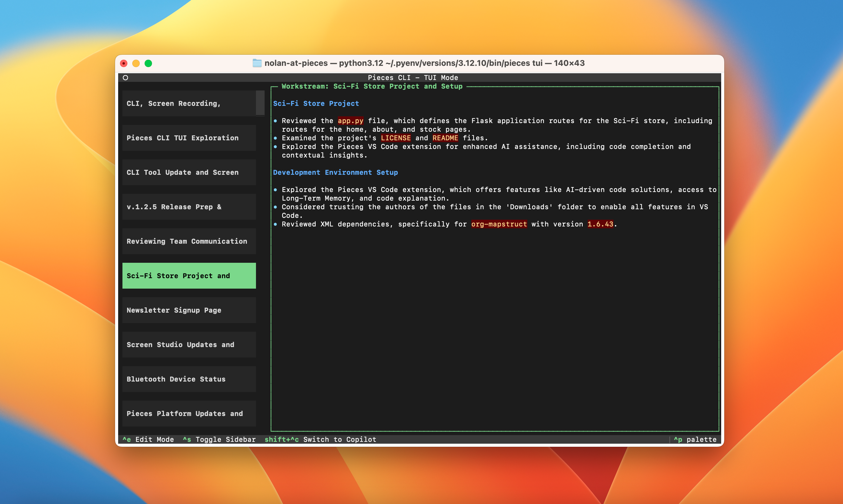The image size is (843, 504).
Task: Click the sidebar scrollbar thumb
Action: point(260,103)
